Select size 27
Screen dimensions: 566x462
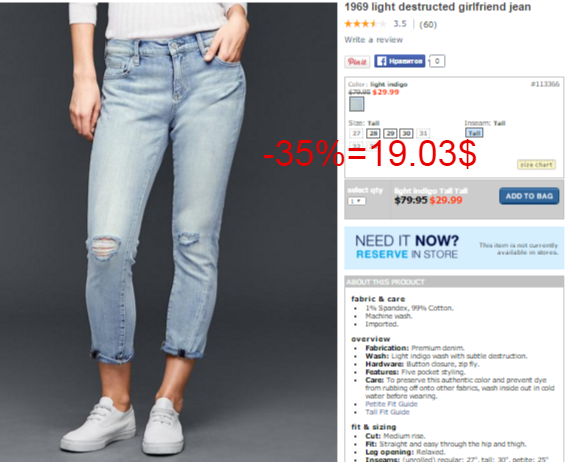point(356,134)
